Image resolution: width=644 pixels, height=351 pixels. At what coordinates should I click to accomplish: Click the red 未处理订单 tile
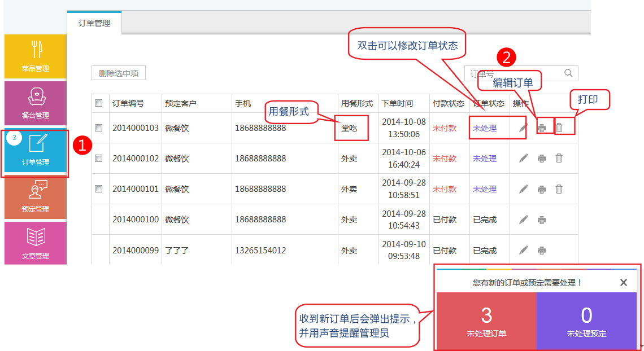click(486, 321)
